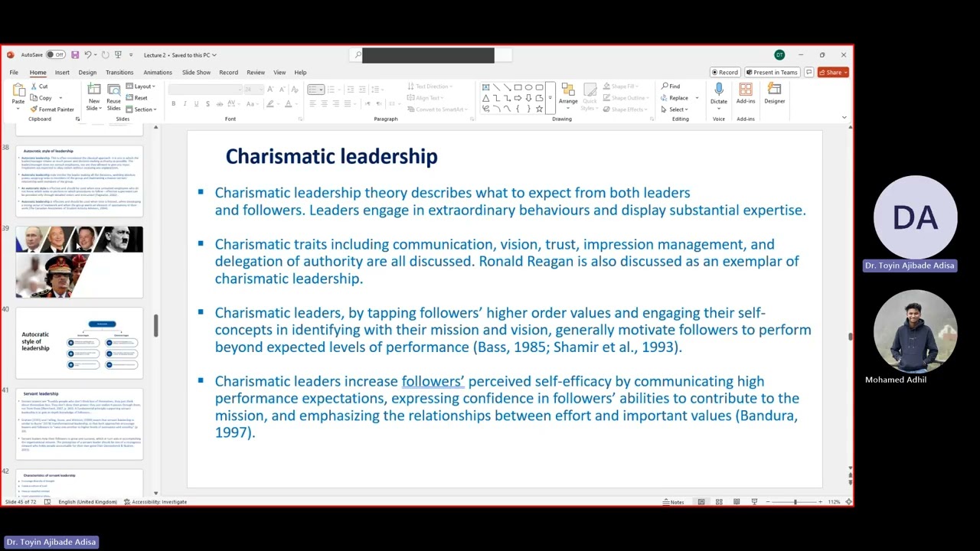Switch to the Review tab
Image resolution: width=980 pixels, height=551 pixels.
[256, 73]
